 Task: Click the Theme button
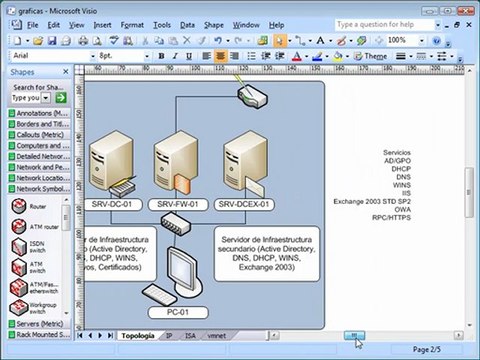coord(371,56)
